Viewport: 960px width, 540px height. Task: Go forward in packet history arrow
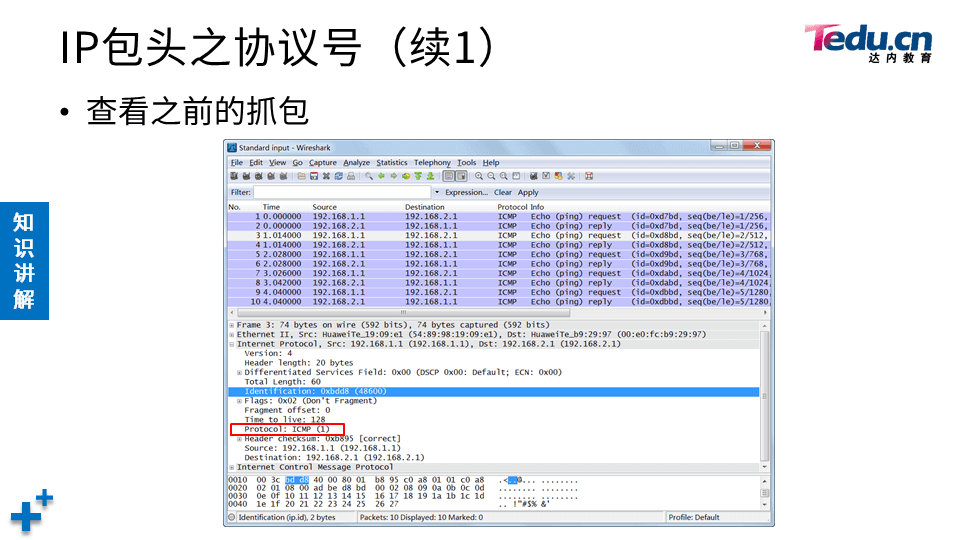click(x=394, y=176)
